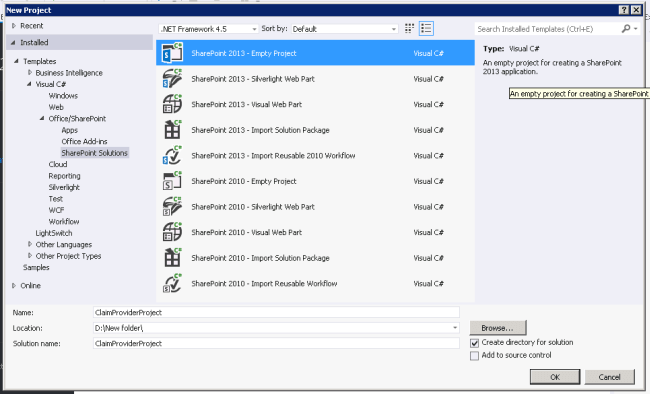Image resolution: width=650 pixels, height=394 pixels.
Task: Select the WCF template category
Action: (x=56, y=210)
